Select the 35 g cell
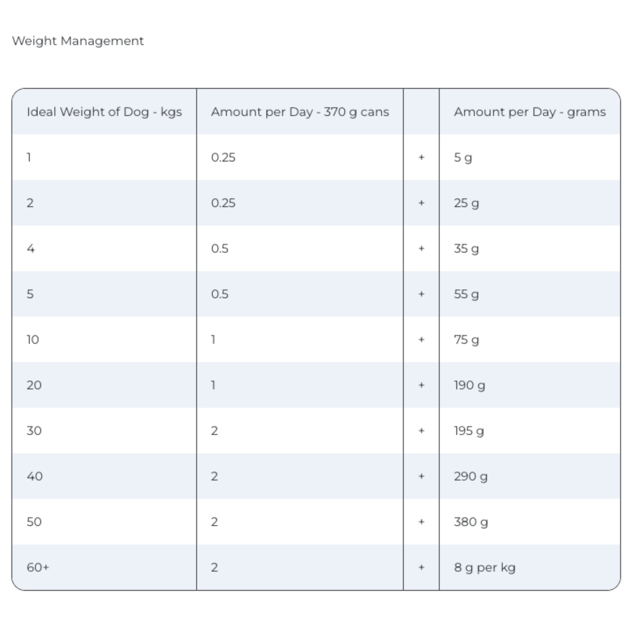 click(x=466, y=249)
